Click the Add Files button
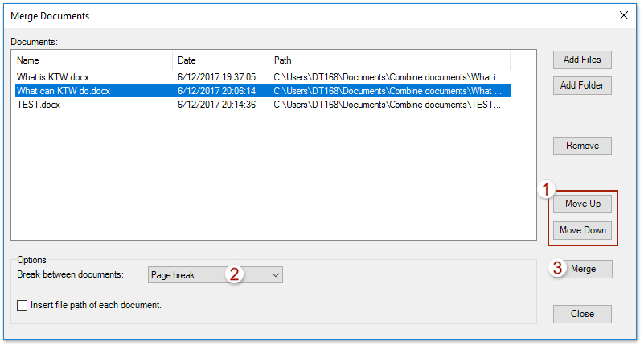Viewport: 644px width, 346px height. coord(582,60)
